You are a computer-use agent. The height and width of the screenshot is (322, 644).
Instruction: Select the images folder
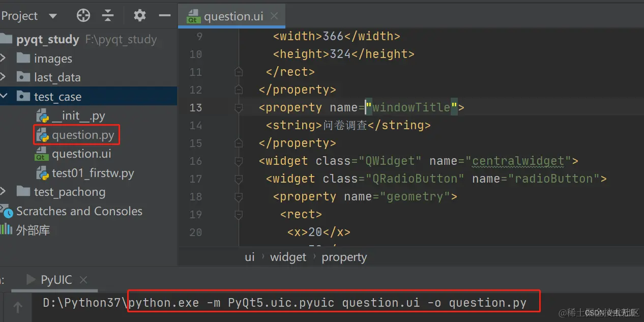53,59
